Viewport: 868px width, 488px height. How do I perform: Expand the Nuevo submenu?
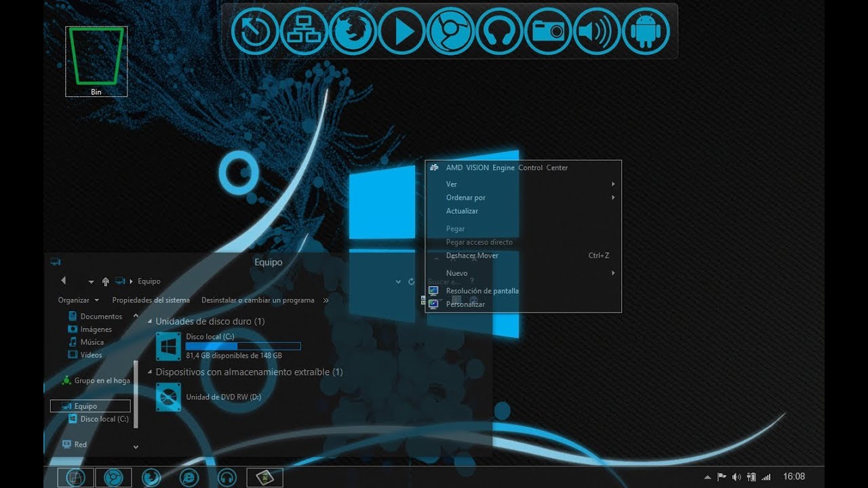point(524,273)
